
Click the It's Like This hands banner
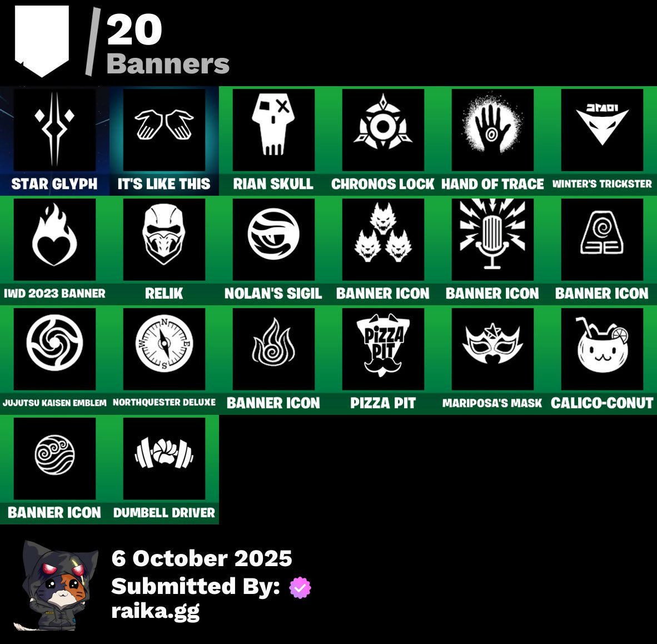click(x=164, y=130)
